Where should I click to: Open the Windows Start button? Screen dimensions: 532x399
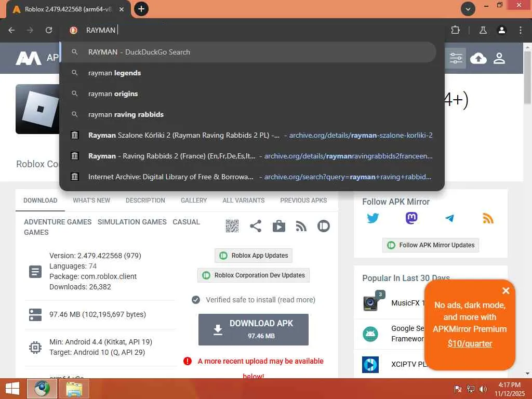point(12,389)
